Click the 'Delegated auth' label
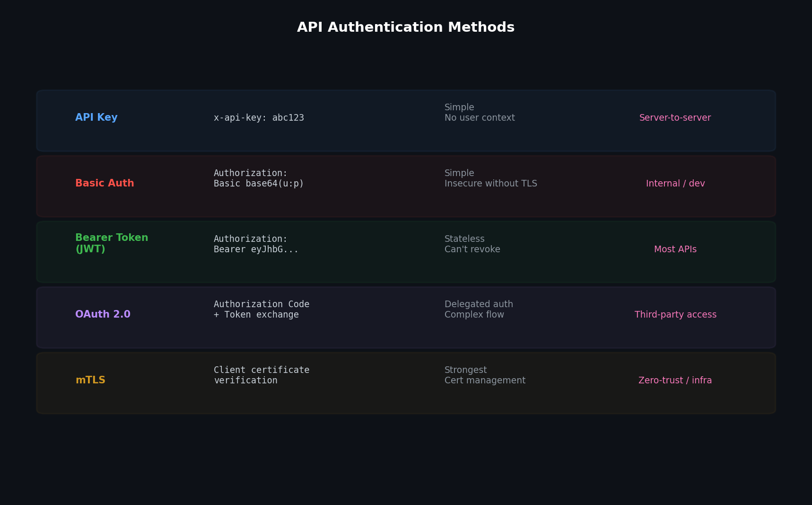Image resolution: width=812 pixels, height=505 pixels. [x=479, y=304]
